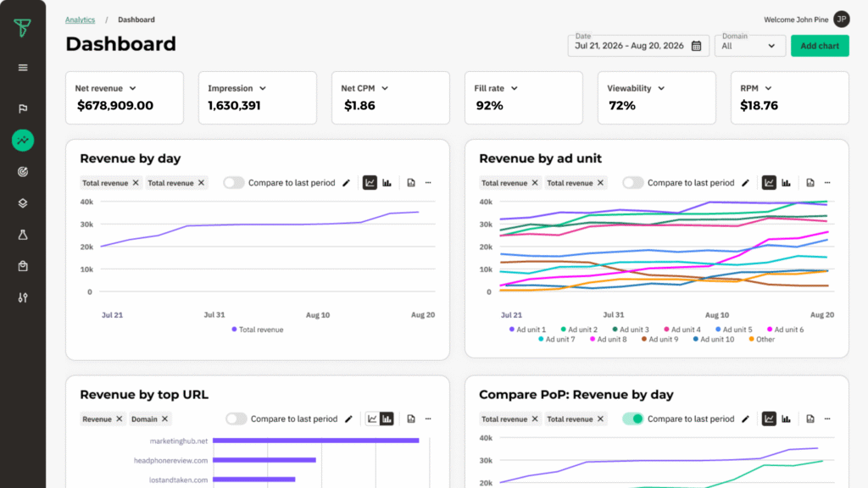Remove the Domain tag in Revenue by top URL
868x488 pixels.
coord(164,419)
